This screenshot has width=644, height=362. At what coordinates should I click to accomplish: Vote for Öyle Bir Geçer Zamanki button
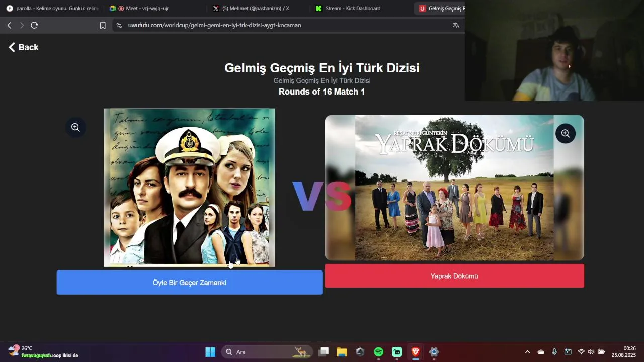tap(189, 283)
